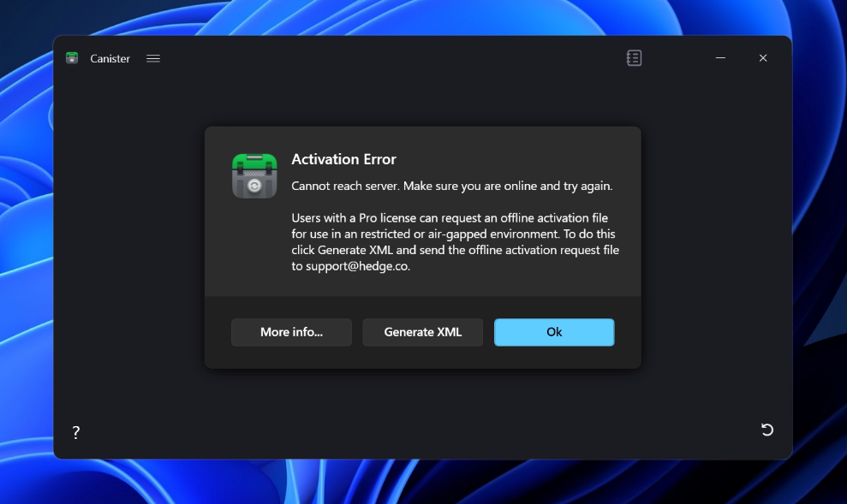The height and width of the screenshot is (504, 847).
Task: Dismiss the error with the Ok button
Action: [x=554, y=332]
